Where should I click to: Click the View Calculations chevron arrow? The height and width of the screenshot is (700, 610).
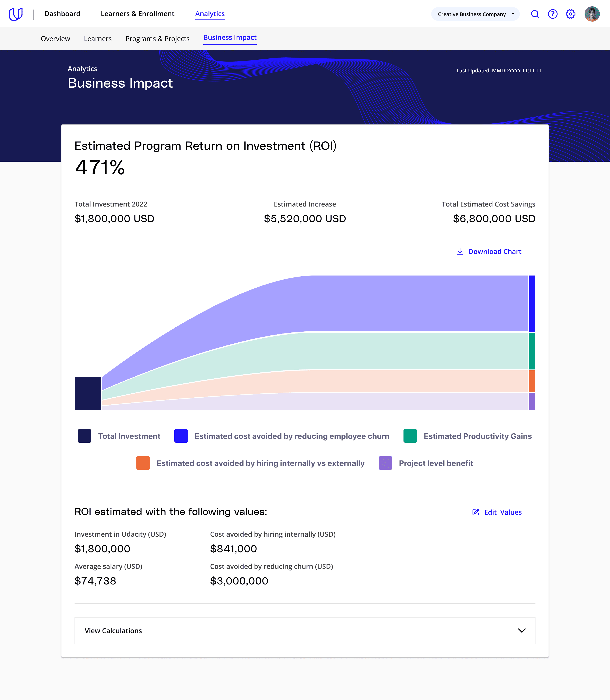point(521,630)
